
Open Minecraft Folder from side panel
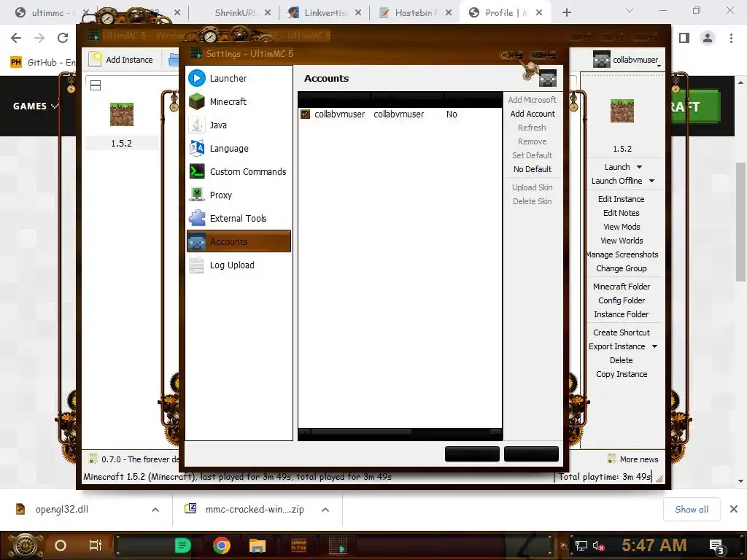622,287
